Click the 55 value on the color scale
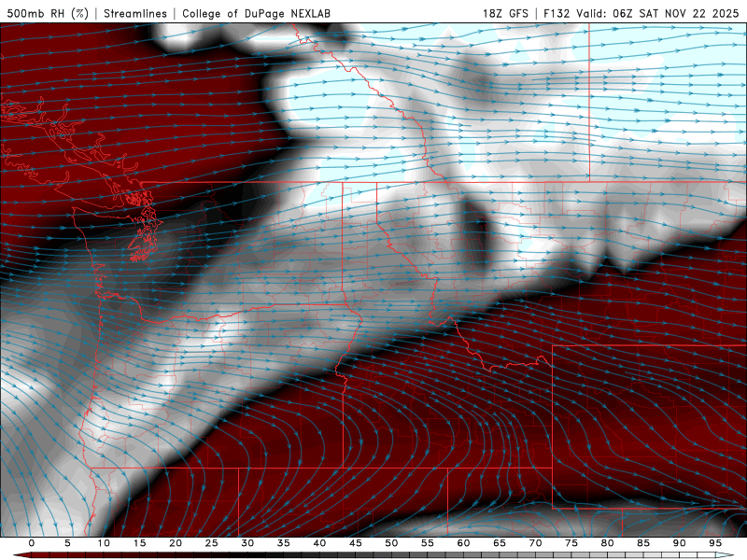Image resolution: width=747 pixels, height=560 pixels. tap(428, 543)
